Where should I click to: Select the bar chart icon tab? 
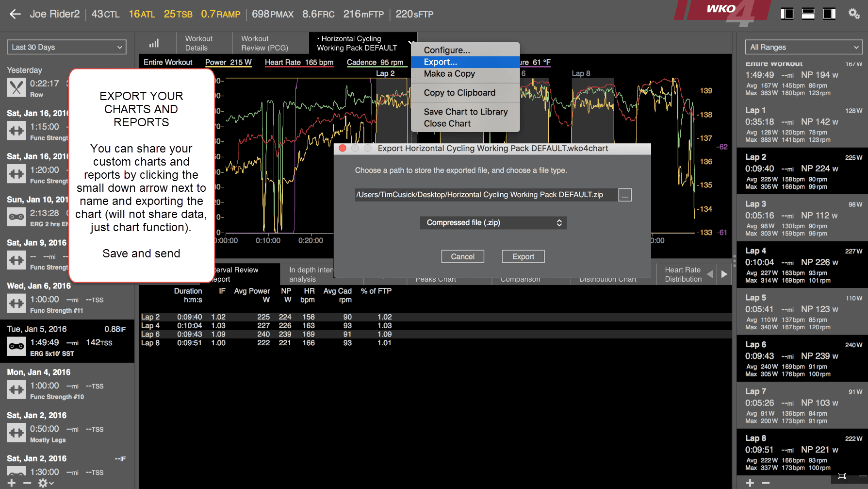click(154, 43)
